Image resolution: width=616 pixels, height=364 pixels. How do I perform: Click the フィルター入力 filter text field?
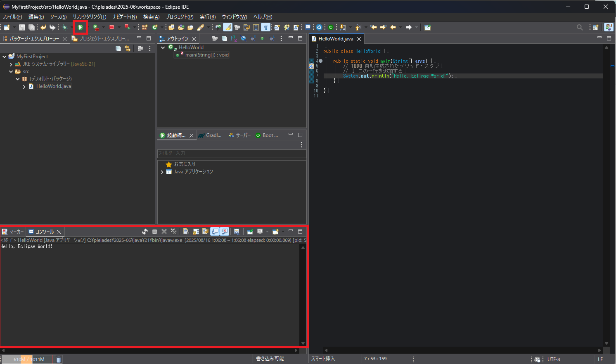coord(231,153)
